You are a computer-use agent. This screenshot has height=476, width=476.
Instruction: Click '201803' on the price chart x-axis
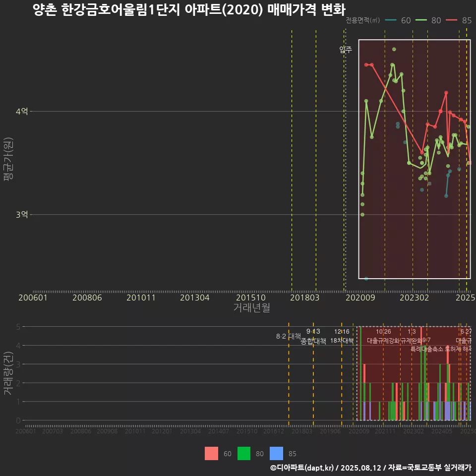pyautogui.click(x=305, y=297)
